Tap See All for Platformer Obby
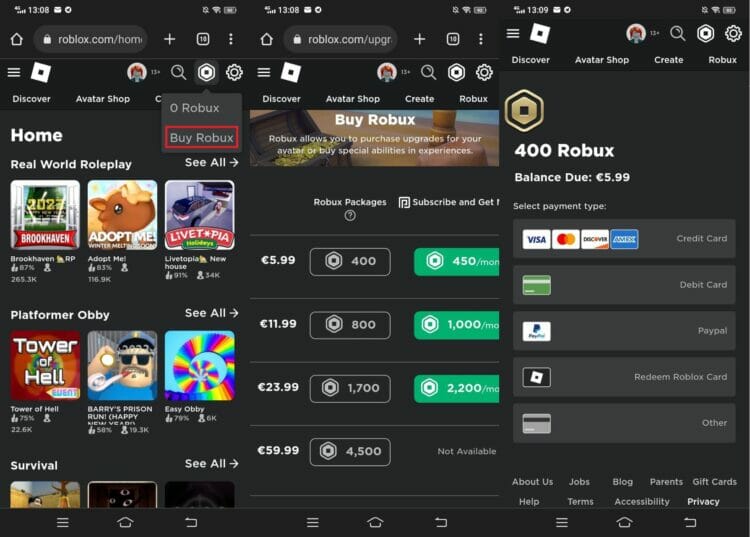The height and width of the screenshot is (537, 750). [211, 313]
